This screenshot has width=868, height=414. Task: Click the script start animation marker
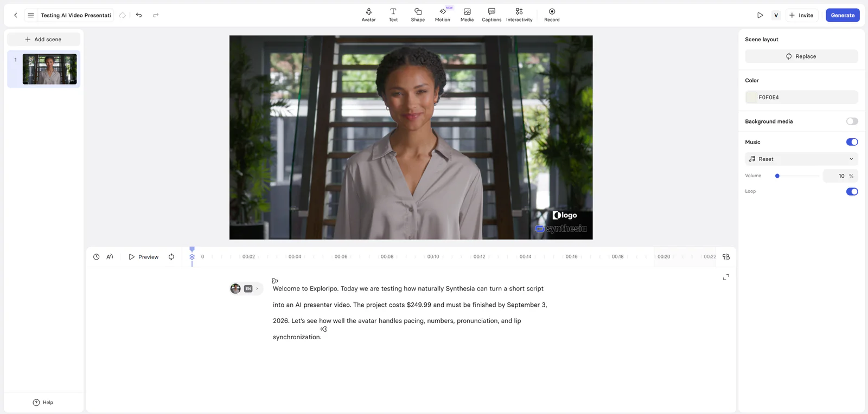click(x=275, y=281)
